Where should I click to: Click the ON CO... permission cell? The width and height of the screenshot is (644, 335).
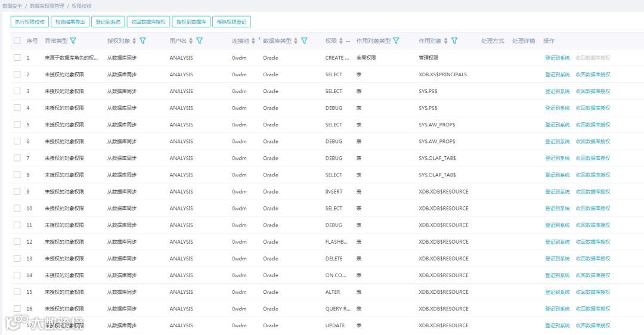336,275
